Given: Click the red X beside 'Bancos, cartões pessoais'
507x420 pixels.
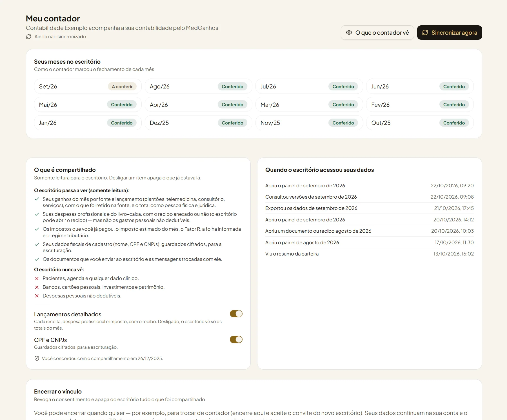Looking at the screenshot, I should [x=37, y=287].
